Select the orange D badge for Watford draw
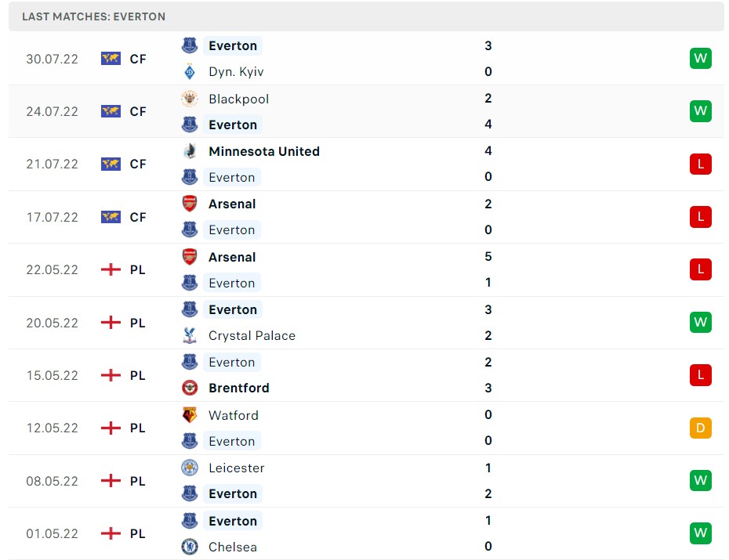The width and height of the screenshot is (729, 560). [x=700, y=428]
